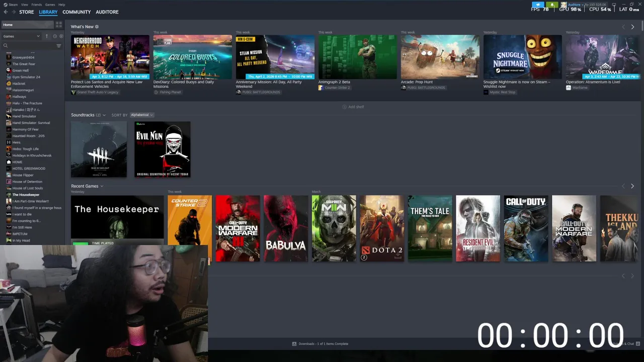Change sort by Alphabetical dropdown
644x362 pixels.
(x=141, y=115)
